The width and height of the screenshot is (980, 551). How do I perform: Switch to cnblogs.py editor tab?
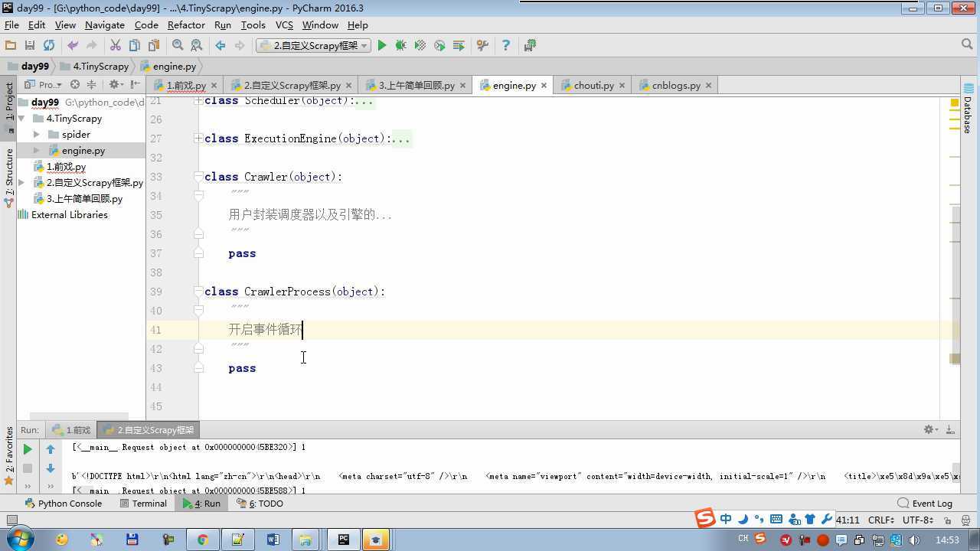click(x=676, y=86)
